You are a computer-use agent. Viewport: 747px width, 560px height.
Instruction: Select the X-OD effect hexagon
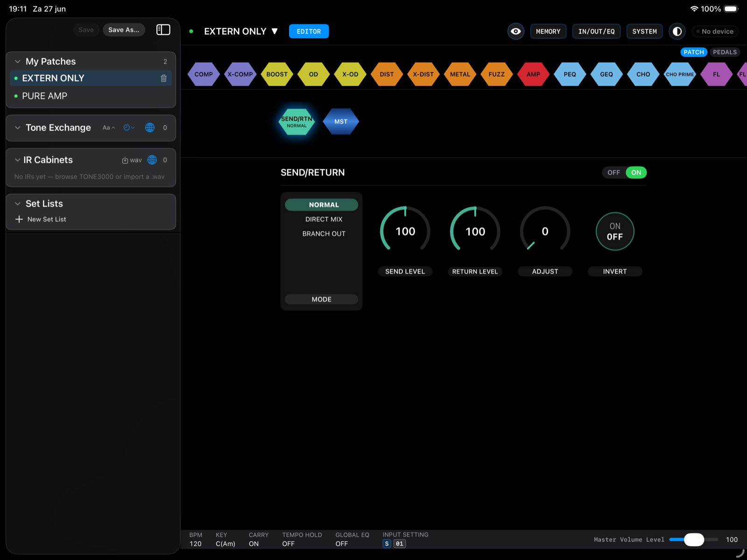point(350,74)
